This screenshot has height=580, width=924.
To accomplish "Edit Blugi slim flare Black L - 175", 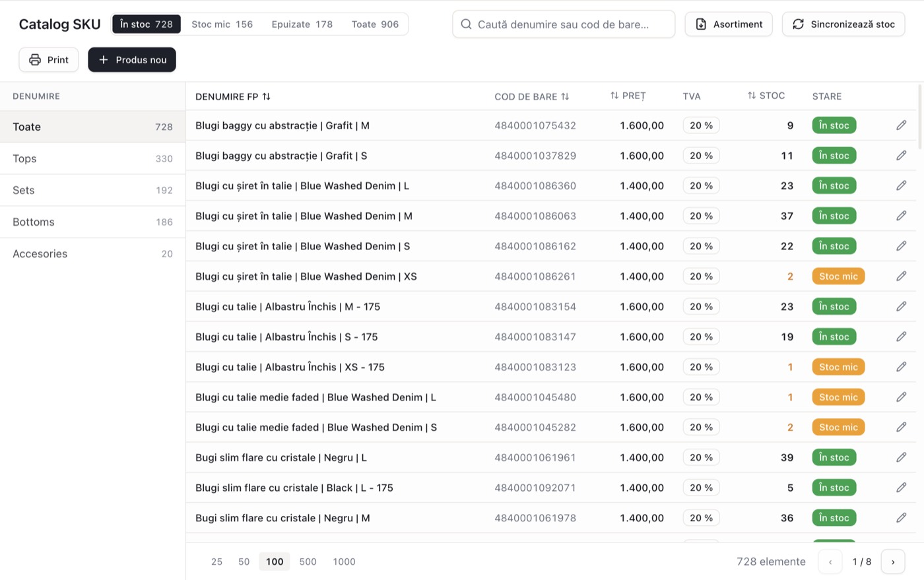I will (901, 488).
